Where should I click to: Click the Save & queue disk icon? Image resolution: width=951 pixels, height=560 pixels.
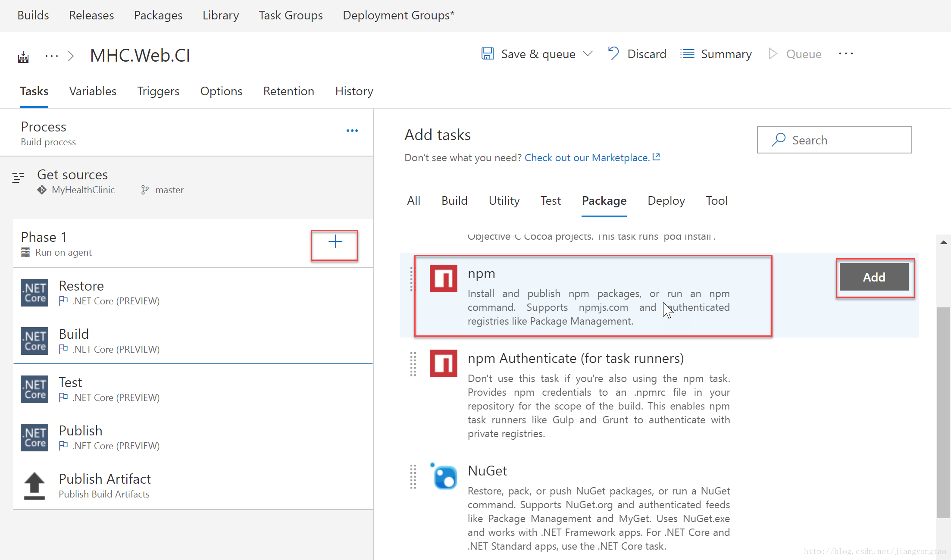487,54
